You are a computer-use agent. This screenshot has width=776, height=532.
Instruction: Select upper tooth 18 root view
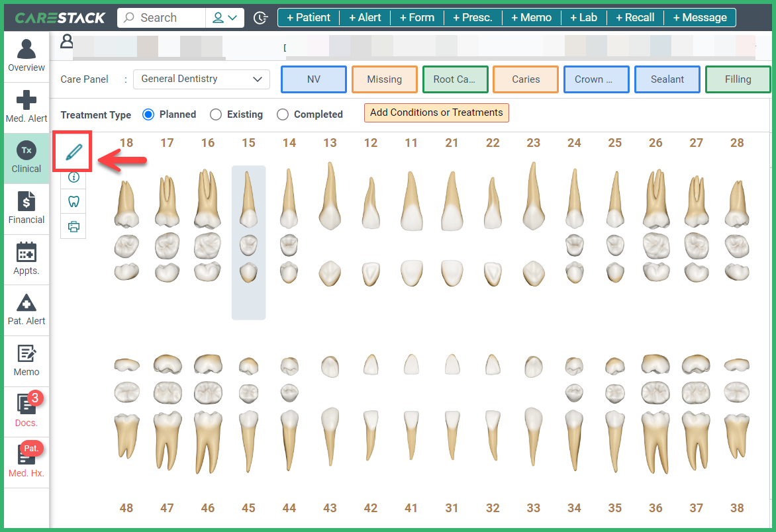pyautogui.click(x=126, y=204)
